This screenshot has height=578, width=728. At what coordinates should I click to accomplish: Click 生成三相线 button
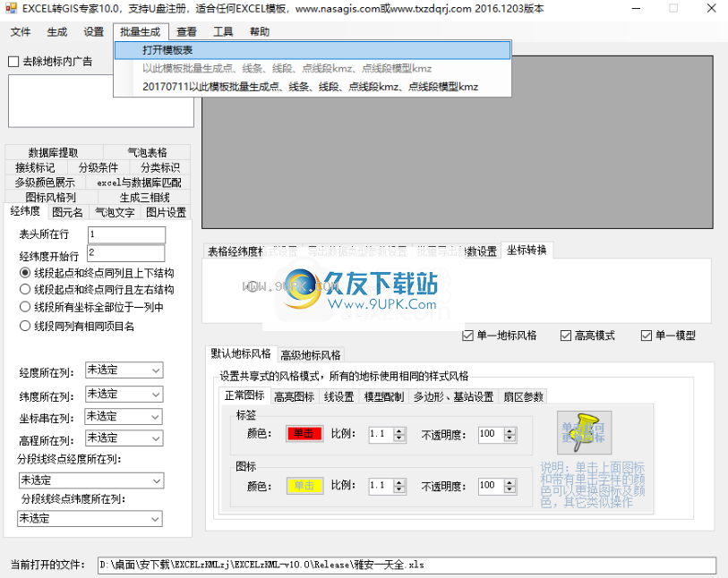144,197
